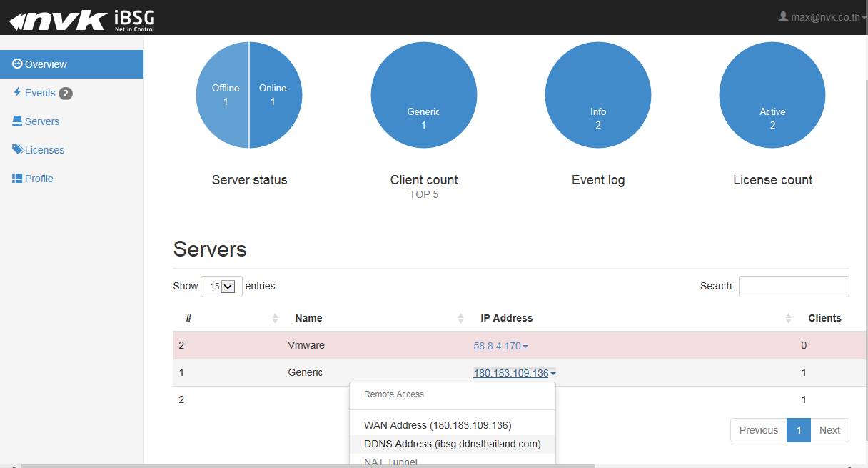
Task: Click the Overview dashboard icon
Action: click(17, 64)
